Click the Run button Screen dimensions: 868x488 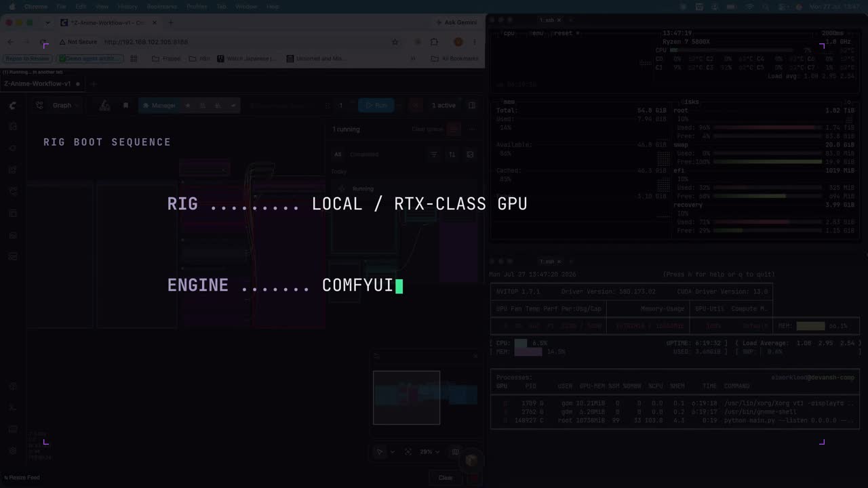(x=376, y=105)
